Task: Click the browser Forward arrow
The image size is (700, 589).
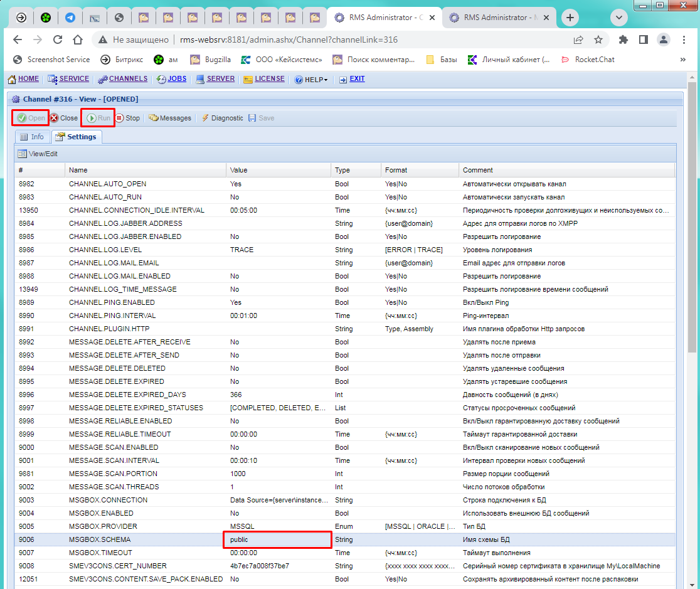Action: pyautogui.click(x=38, y=40)
